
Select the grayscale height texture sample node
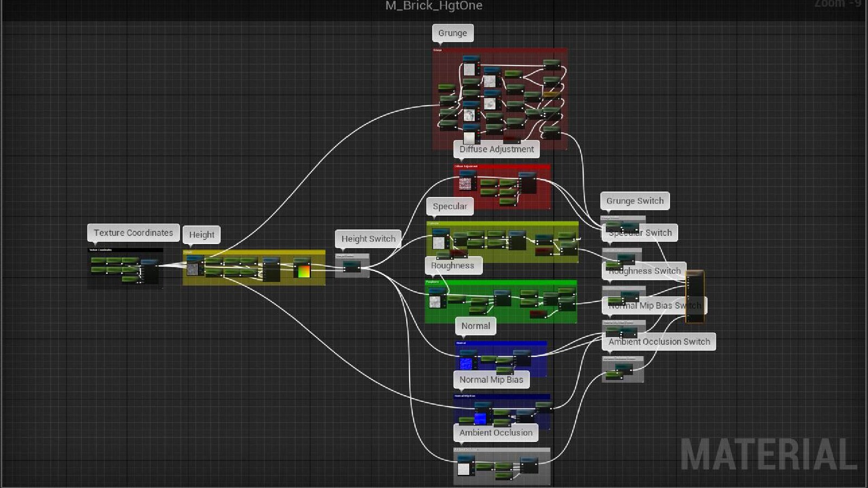pyautogui.click(x=194, y=268)
